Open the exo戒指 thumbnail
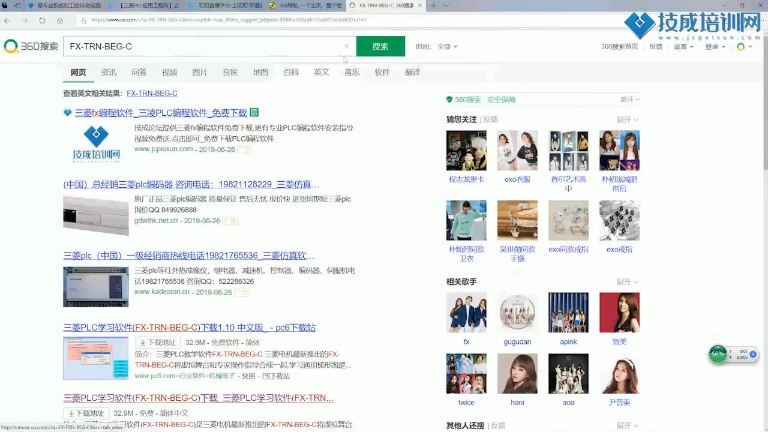This screenshot has width=768, height=432. pyautogui.click(x=619, y=220)
